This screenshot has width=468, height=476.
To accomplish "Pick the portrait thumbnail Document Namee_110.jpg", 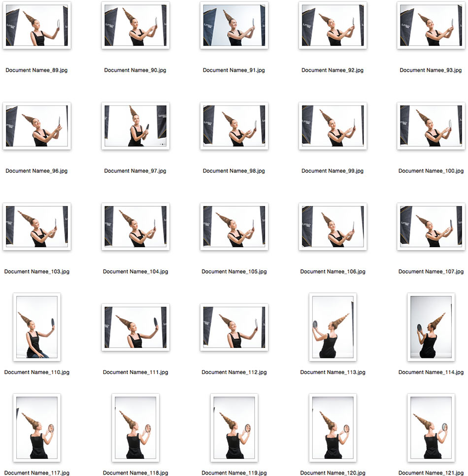I will pyautogui.click(x=37, y=327).
